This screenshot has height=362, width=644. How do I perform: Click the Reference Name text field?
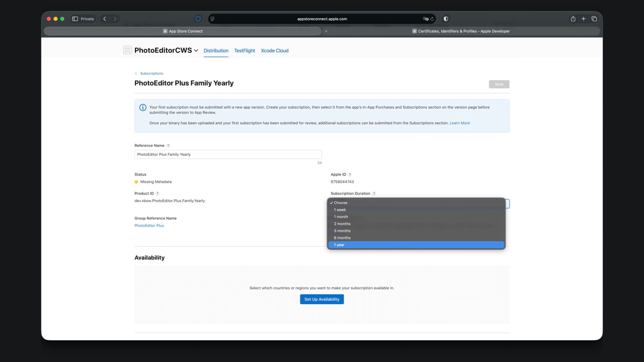point(228,155)
